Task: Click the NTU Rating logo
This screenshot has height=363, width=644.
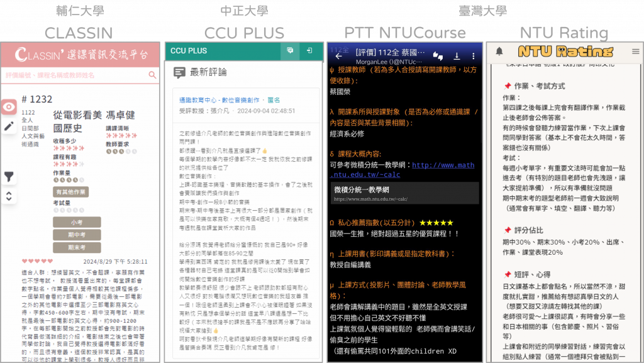Action: click(x=565, y=52)
